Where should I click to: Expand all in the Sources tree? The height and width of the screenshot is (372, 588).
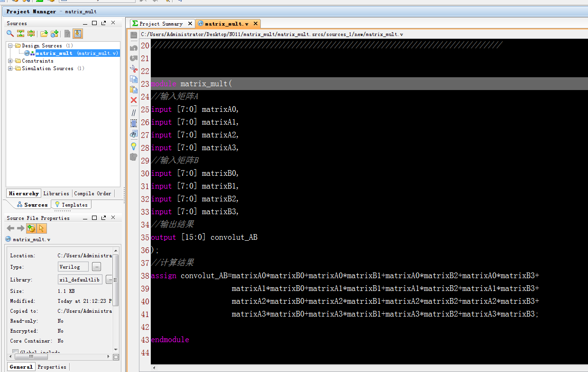pos(31,34)
